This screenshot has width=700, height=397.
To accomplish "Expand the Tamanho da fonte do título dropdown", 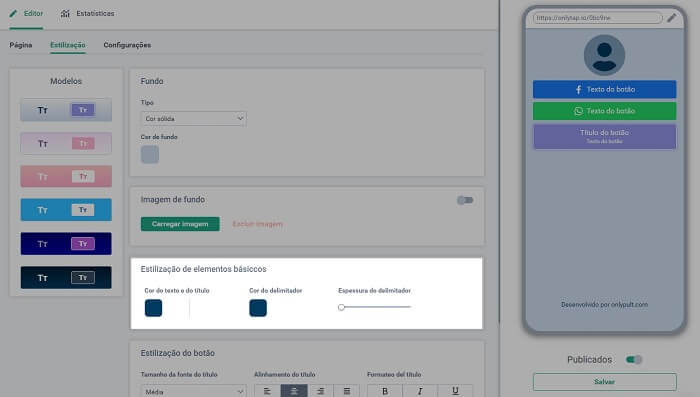I will pos(193,391).
